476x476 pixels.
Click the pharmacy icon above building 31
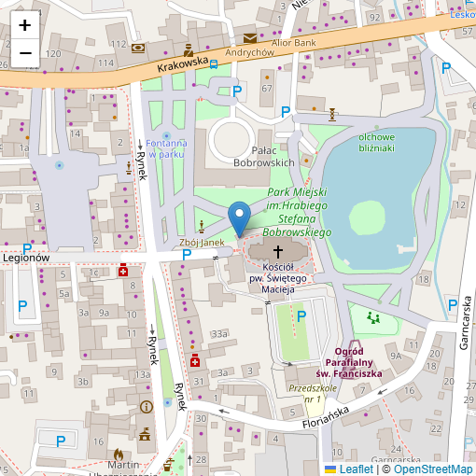[195, 360]
